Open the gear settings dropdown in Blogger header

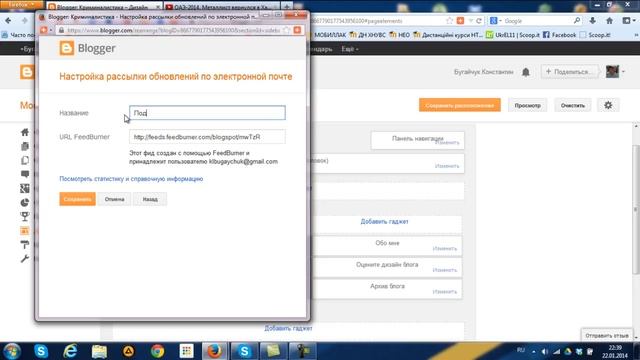(608, 105)
